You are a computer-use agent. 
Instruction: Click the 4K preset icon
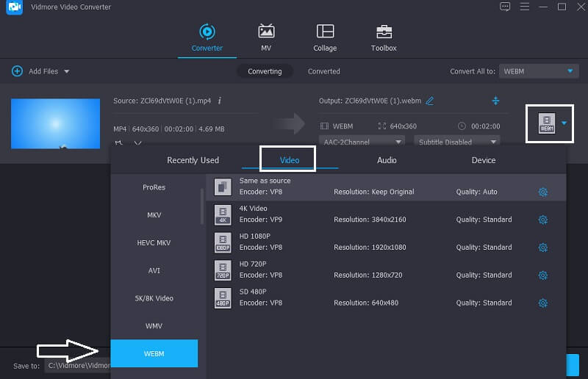(x=223, y=214)
